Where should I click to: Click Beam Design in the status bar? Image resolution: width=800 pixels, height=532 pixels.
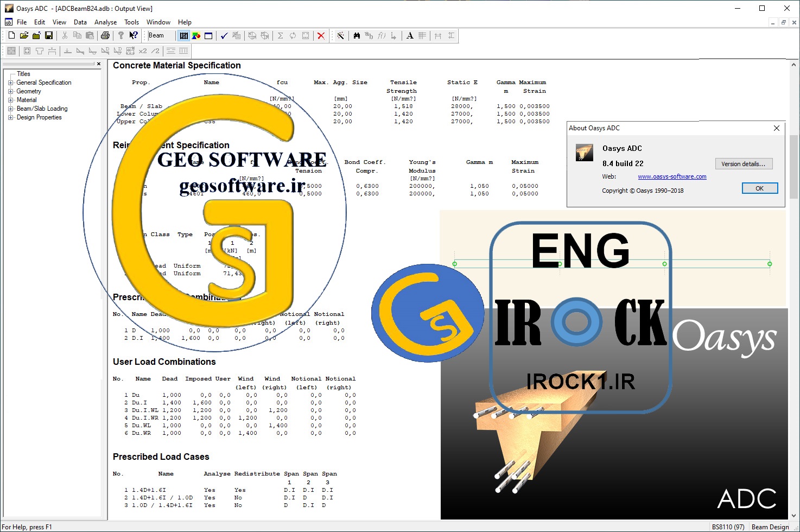coord(770,527)
